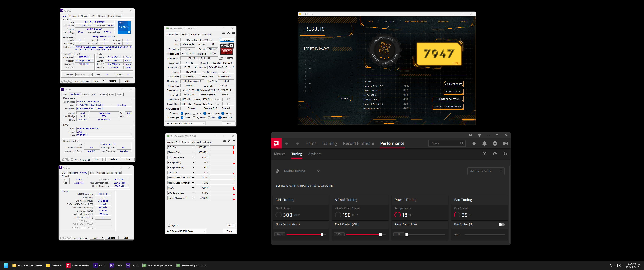644x270 pixels.
Task: Open favorites star icon in Radeon Software
Action: 474,143
